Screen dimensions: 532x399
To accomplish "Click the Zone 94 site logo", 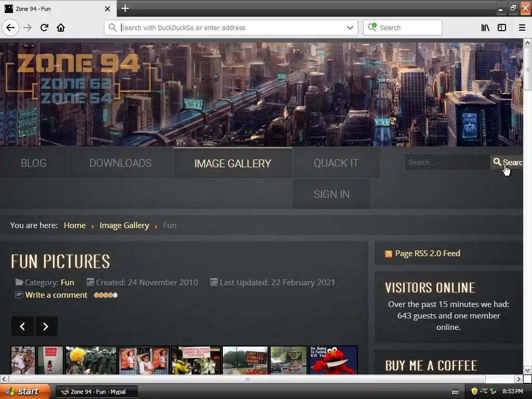I will 78,78.
